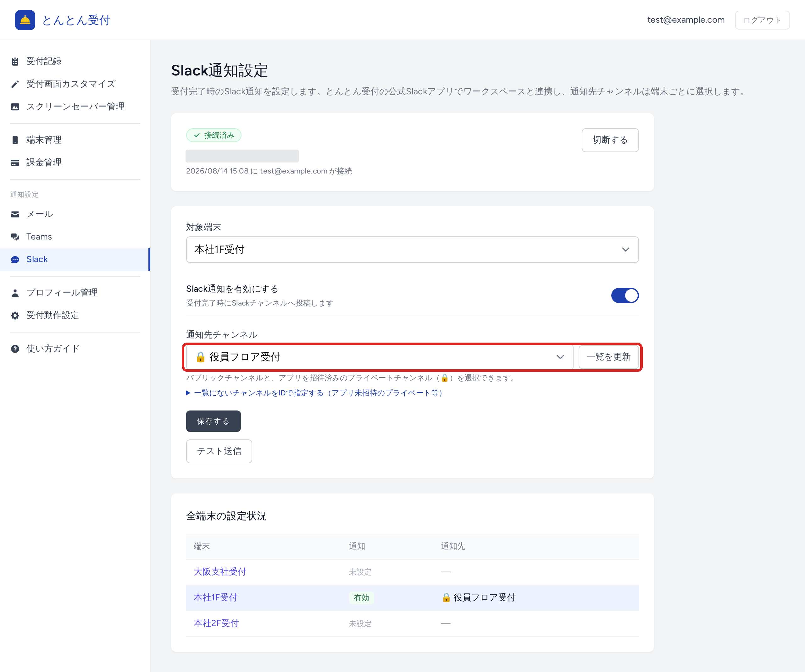The height and width of the screenshot is (672, 805).
Task: Click the 通知設定 sidebar section label
Action: pos(24,194)
